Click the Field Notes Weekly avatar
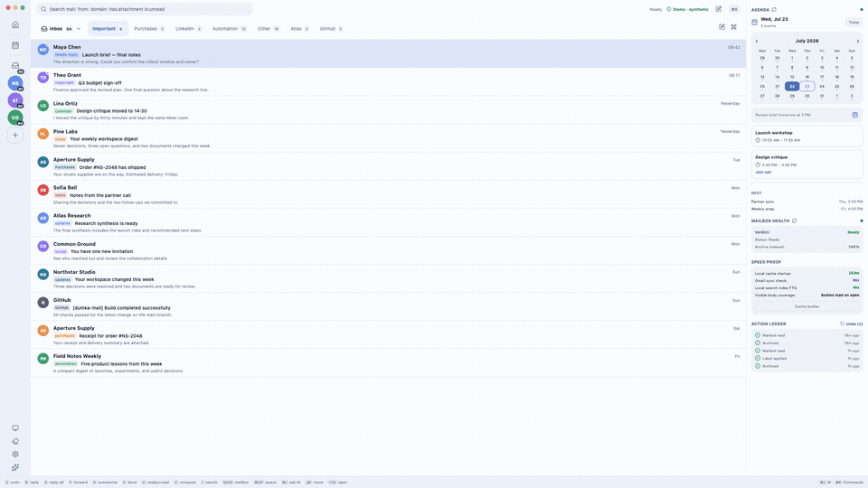This screenshot has width=868, height=488. pyautogui.click(x=43, y=359)
